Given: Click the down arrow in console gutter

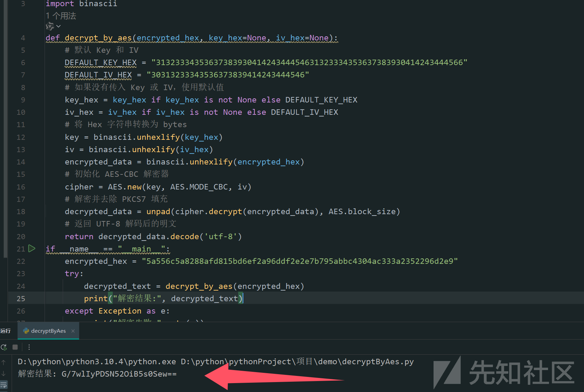Looking at the screenshot, I should click(4, 374).
